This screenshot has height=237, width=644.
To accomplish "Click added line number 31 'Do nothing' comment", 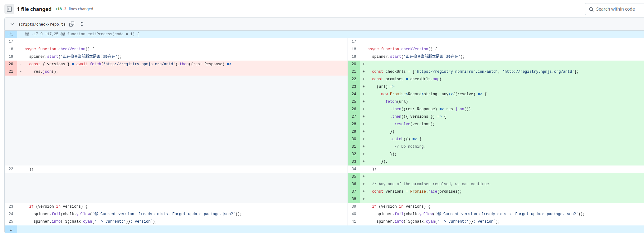I will click(354, 146).
